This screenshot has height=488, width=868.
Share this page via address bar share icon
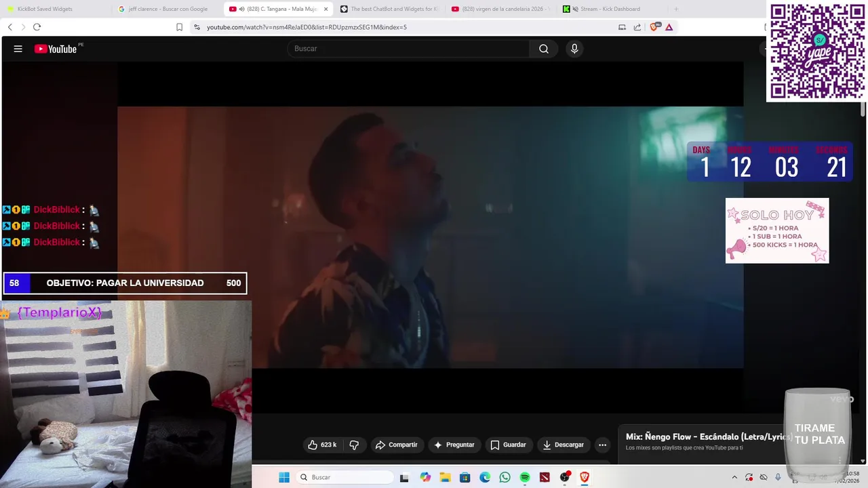click(x=637, y=27)
